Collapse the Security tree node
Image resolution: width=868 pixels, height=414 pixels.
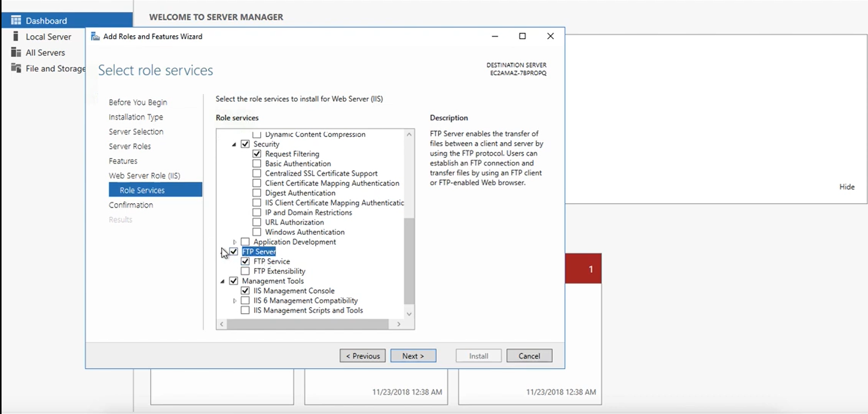click(x=234, y=145)
